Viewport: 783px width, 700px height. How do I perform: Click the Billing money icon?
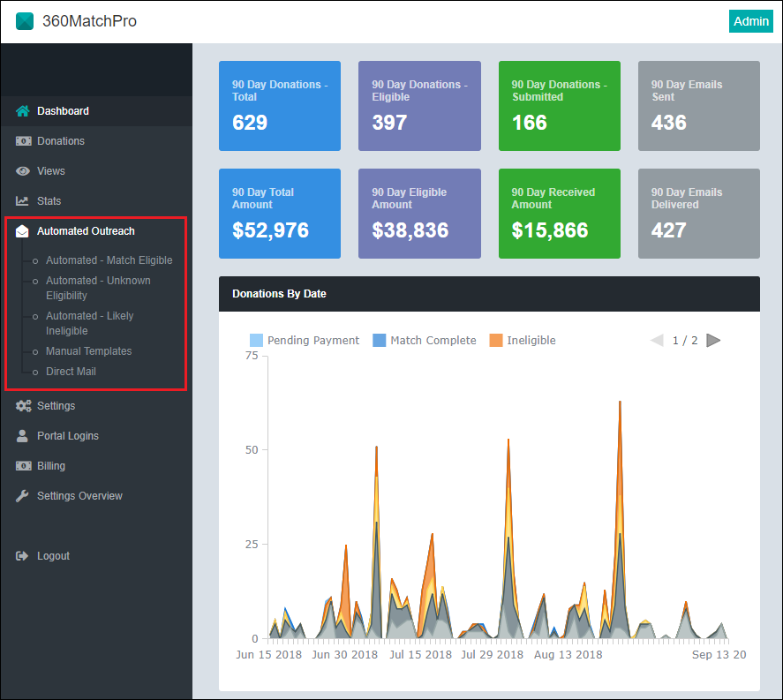23,466
